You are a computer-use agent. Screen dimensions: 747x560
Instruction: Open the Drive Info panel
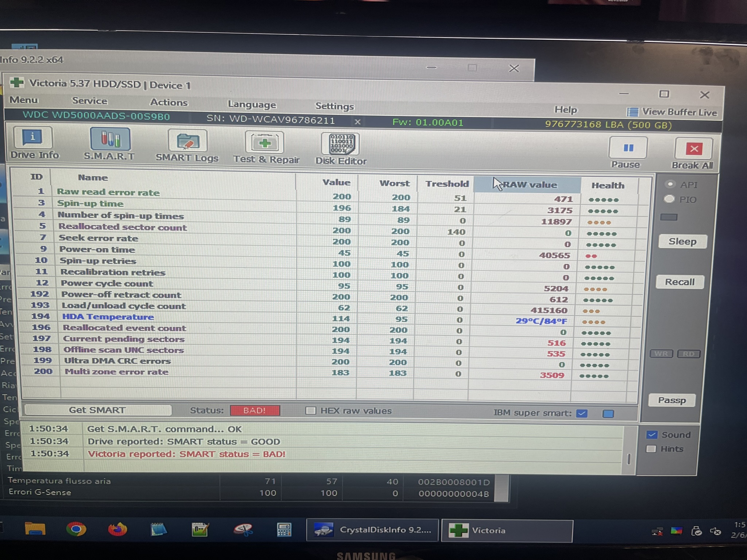(x=34, y=143)
